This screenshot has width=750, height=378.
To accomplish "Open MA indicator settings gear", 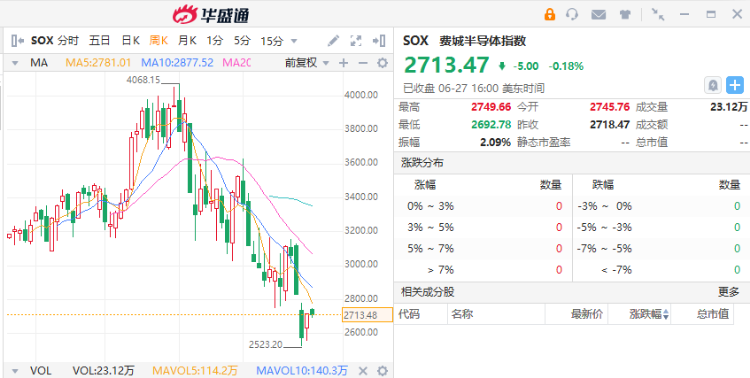I will coord(382,63).
